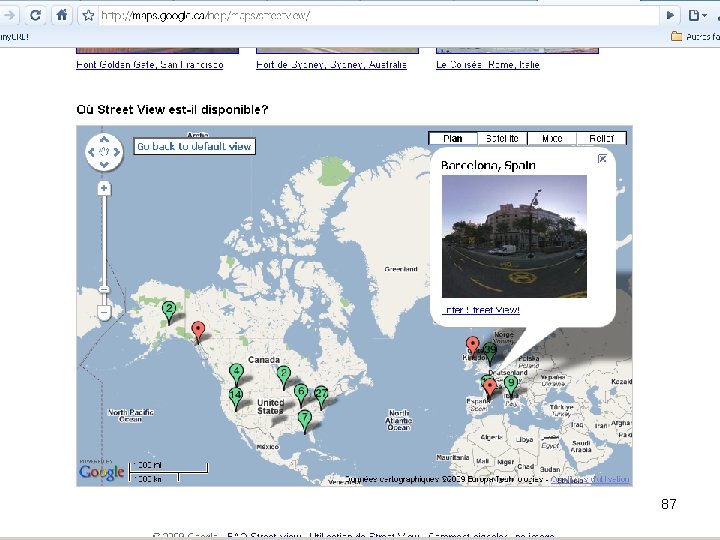Image resolution: width=720 pixels, height=540 pixels.
Task: Click the zoom slider handle on map
Action: [104, 289]
